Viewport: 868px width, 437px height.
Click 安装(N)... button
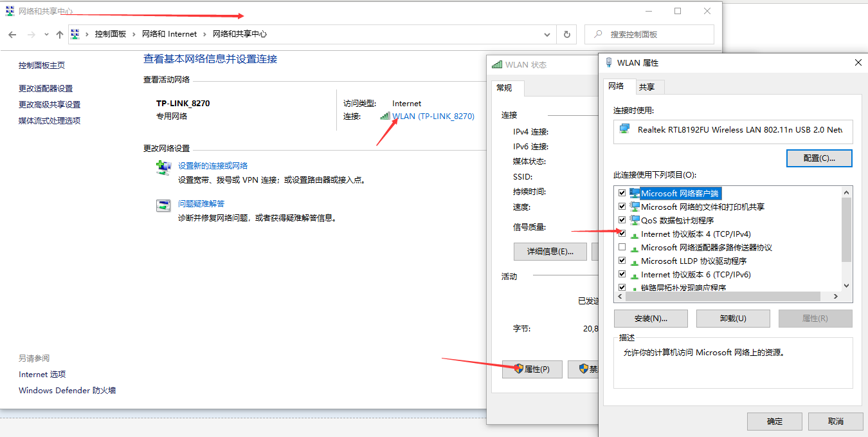[x=651, y=319]
